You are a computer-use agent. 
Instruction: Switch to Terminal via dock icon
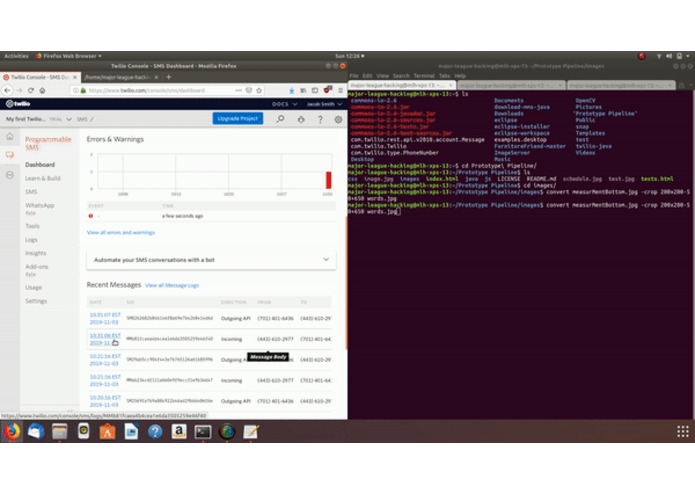click(x=203, y=431)
